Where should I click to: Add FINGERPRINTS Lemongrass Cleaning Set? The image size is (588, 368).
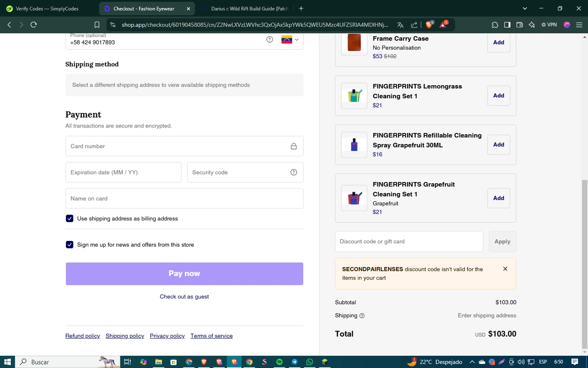[x=499, y=95]
